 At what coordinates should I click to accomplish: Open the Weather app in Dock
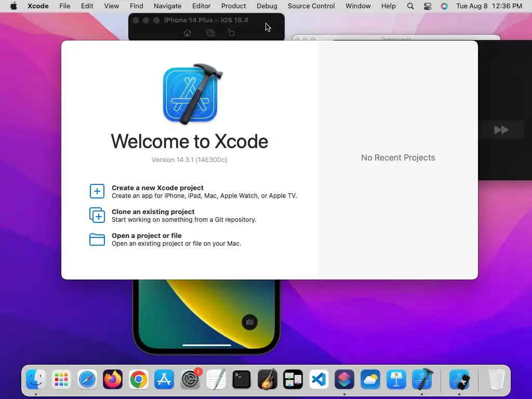click(x=370, y=379)
